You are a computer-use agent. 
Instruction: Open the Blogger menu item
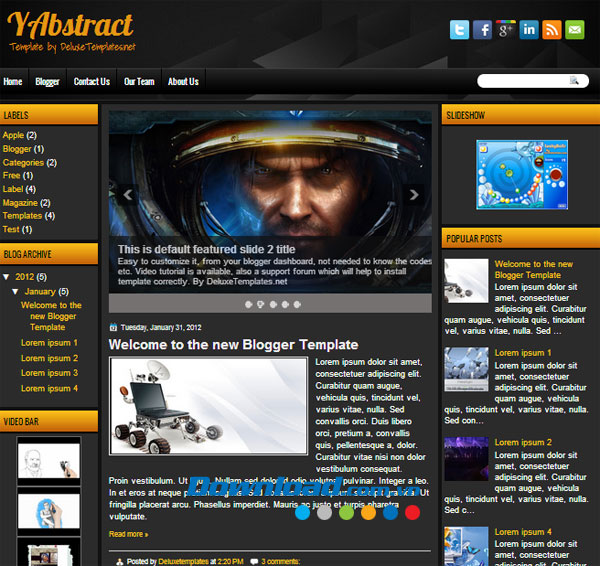[x=47, y=82]
